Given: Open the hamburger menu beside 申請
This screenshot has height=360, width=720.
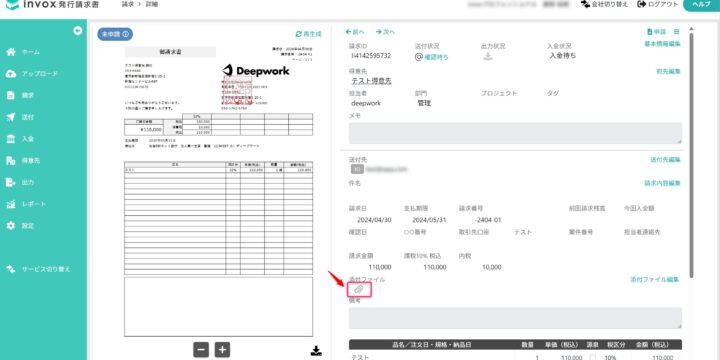Looking at the screenshot, I should point(676,32).
